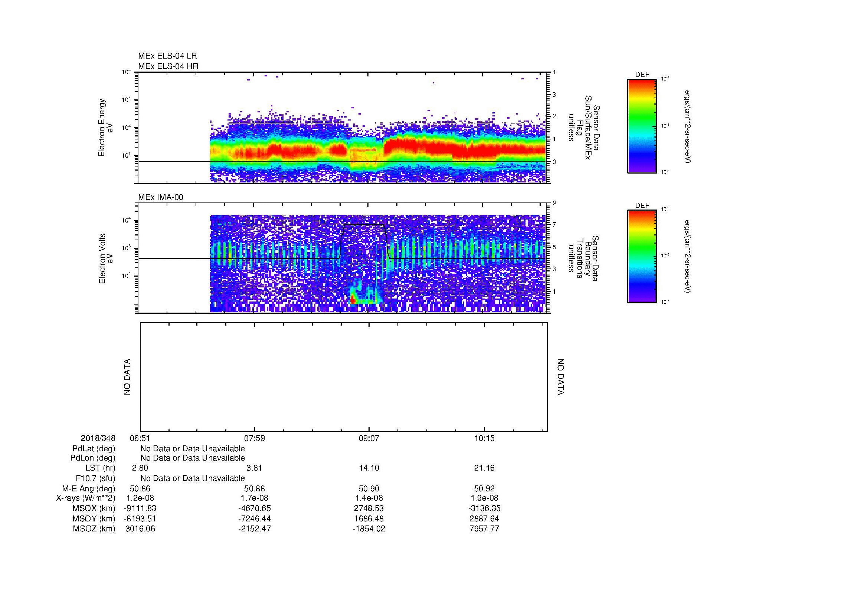Viewport: 868px width, 613px height.
Task: Click the MSOX value 2748.53
Action: pos(369,508)
